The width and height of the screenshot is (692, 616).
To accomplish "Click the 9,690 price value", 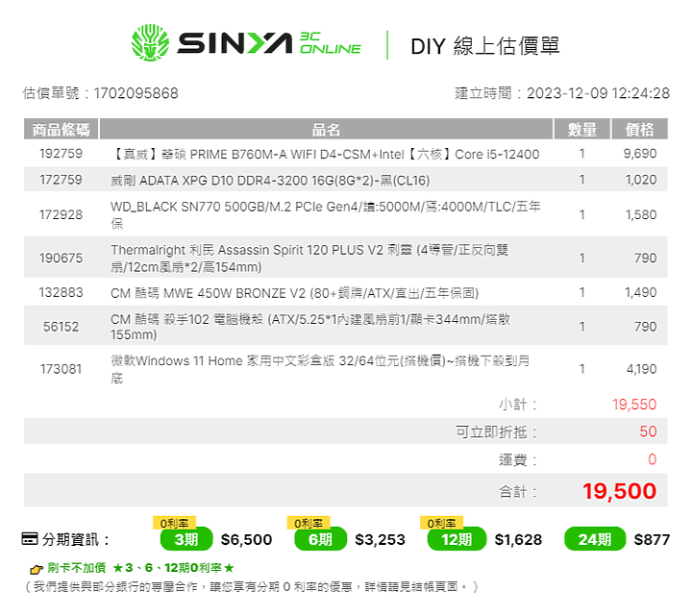I will tap(640, 154).
